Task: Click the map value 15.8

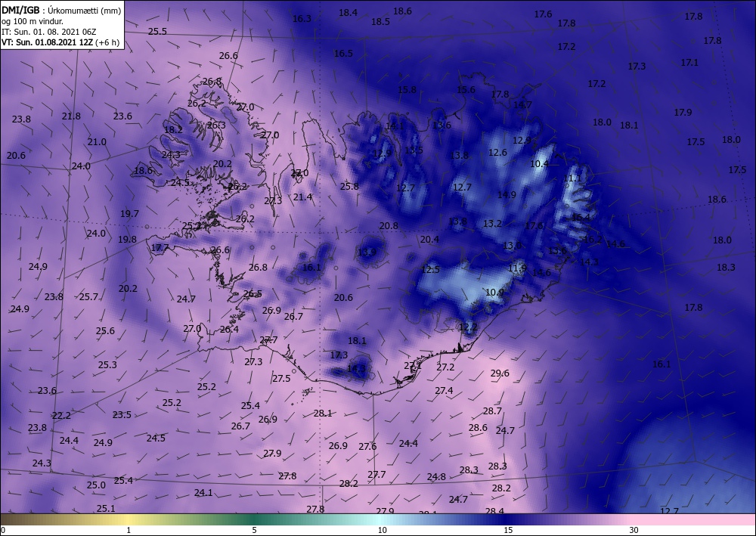Action: click(x=407, y=90)
